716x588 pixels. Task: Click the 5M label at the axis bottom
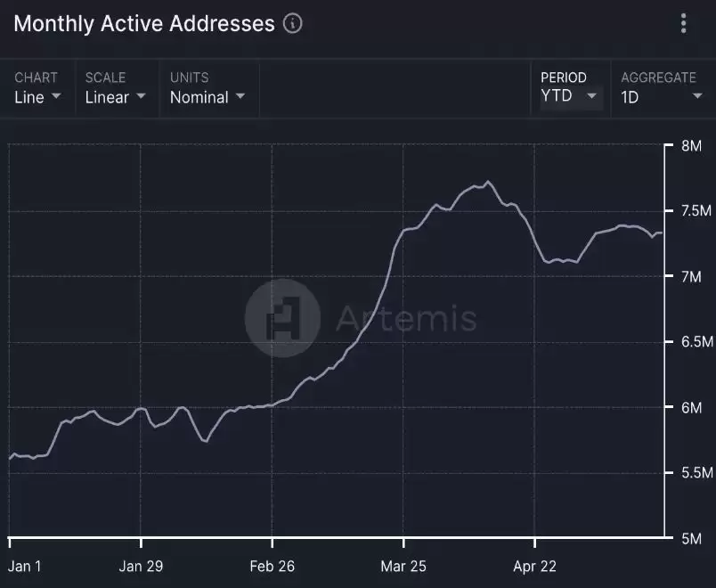click(691, 538)
